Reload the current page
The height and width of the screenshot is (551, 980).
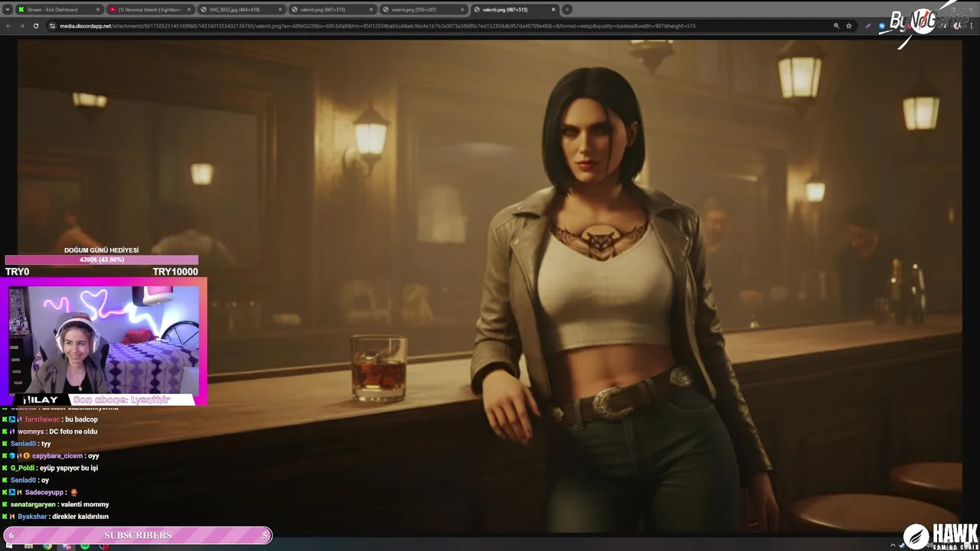click(35, 26)
